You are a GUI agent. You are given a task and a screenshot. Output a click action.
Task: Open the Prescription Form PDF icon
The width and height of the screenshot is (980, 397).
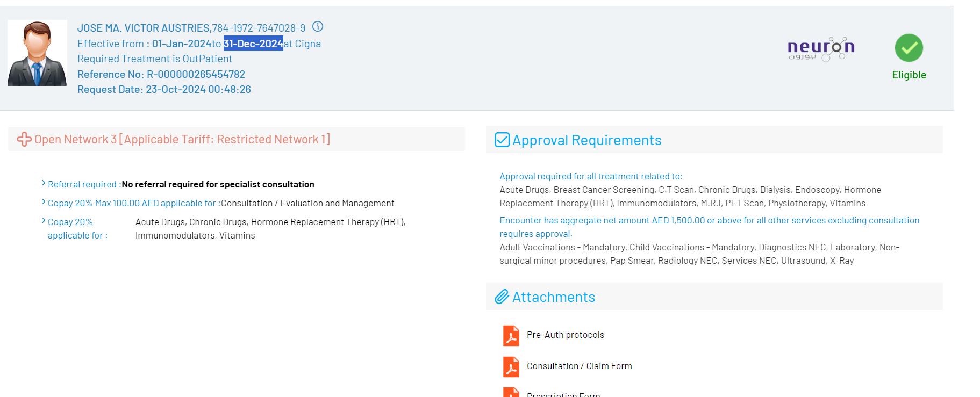(x=511, y=393)
